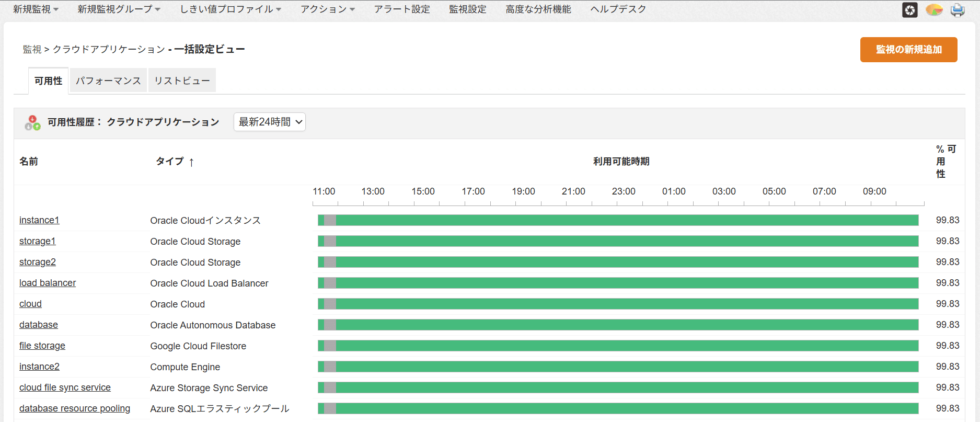
Task: Click the load balancer availability bar
Action: (x=618, y=283)
